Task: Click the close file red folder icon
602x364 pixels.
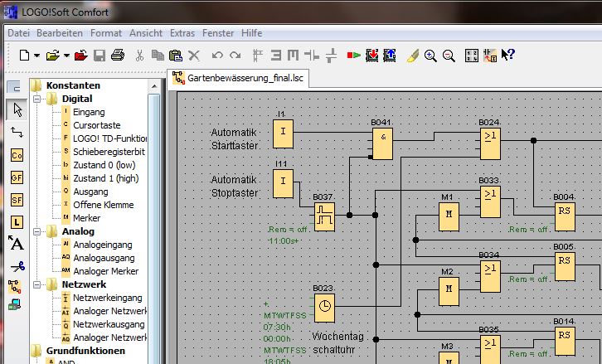Action: click(x=81, y=56)
